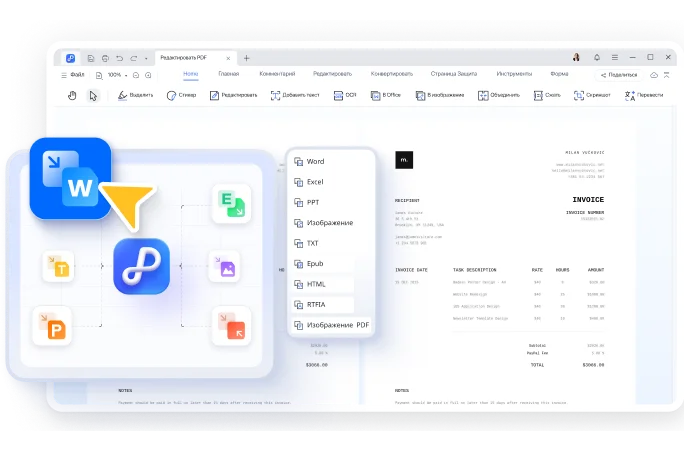Image resolution: width=684 pixels, height=456 pixels.
Task: Click the large blue Word conversion icon
Action: [x=70, y=178]
